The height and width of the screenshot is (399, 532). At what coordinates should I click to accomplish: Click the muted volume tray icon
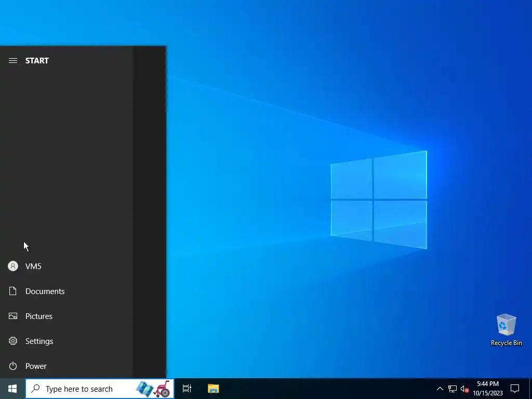coord(464,389)
